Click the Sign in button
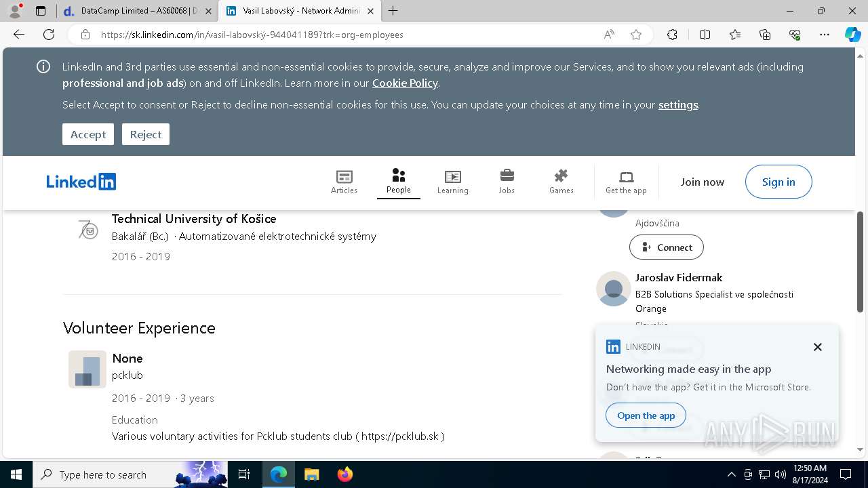Viewport: 868px width, 488px height. pyautogui.click(x=778, y=182)
